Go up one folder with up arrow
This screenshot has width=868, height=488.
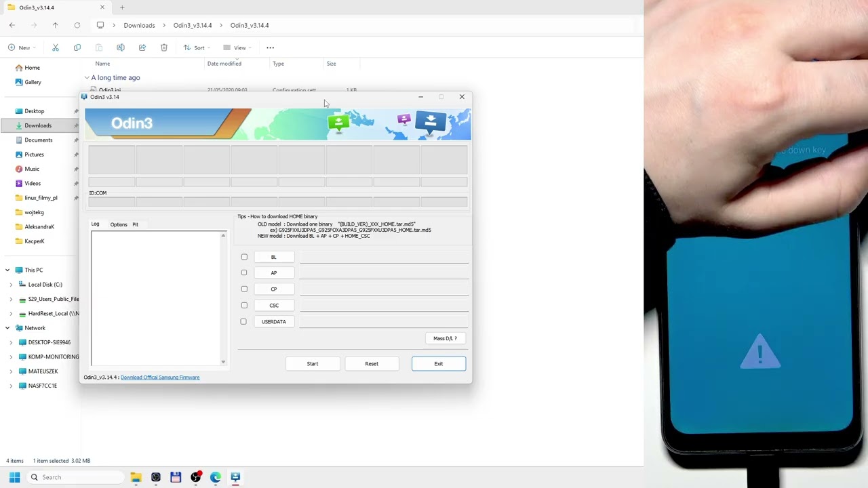(56, 25)
